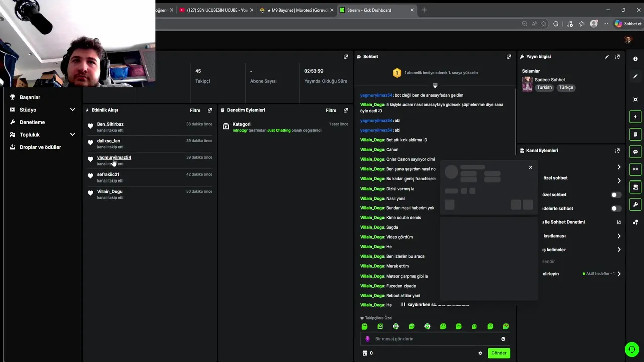644x362 pixels.
Task: Click the pencil icon in right rail
Action: [x=635, y=76]
